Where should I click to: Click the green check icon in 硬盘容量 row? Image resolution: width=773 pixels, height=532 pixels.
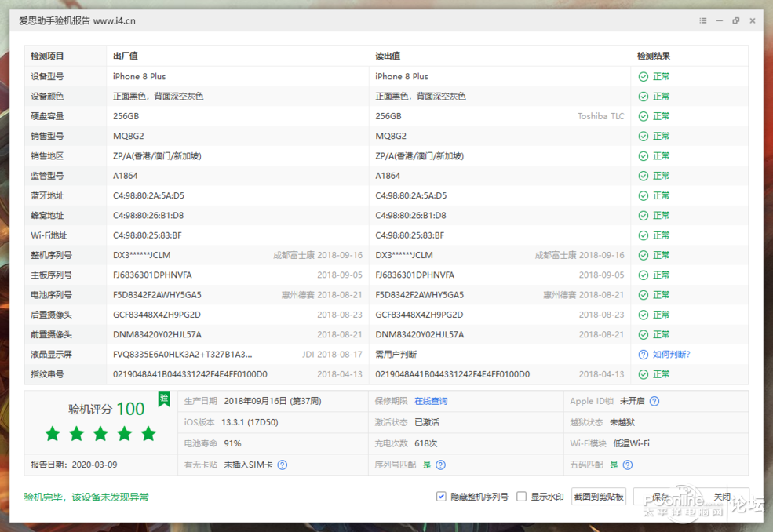click(x=644, y=116)
